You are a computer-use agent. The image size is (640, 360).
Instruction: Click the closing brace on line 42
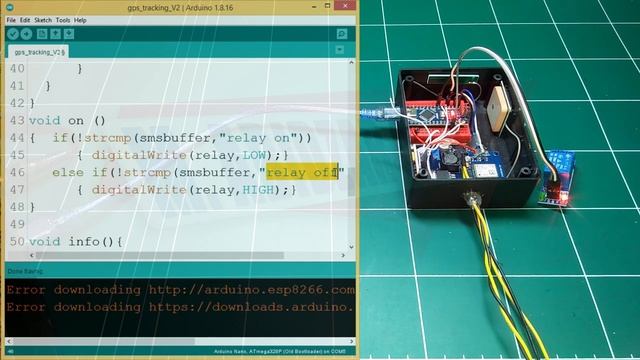[32, 103]
